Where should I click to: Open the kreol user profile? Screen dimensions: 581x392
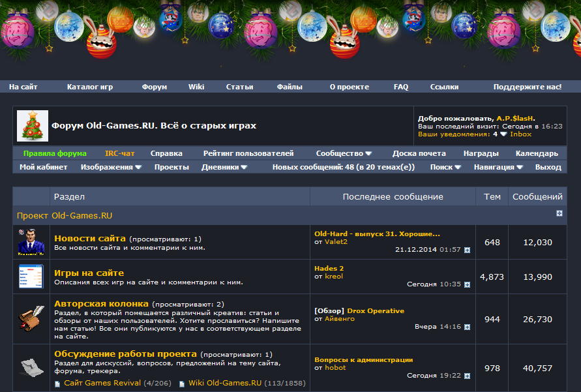tap(334, 276)
